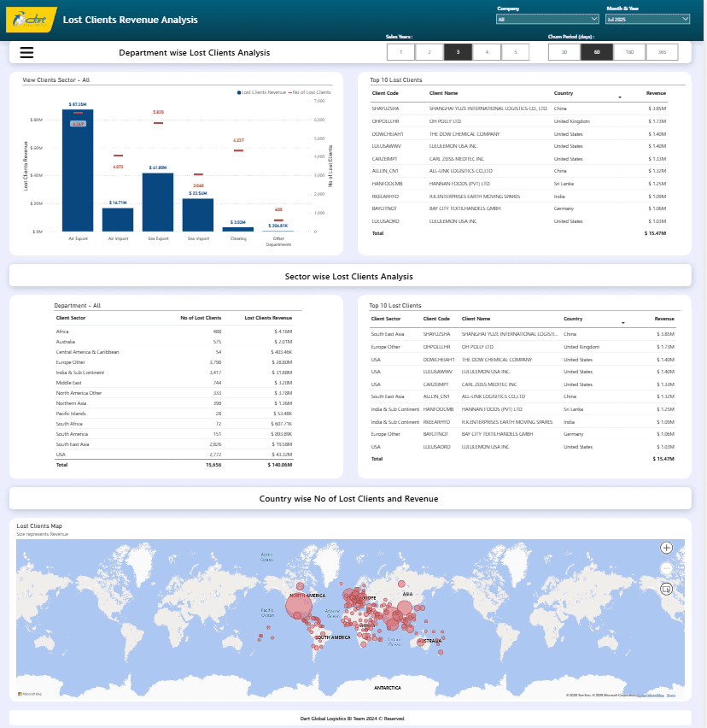Open the hamburger navigation menu
Image resolution: width=707 pixels, height=728 pixels.
click(x=27, y=52)
